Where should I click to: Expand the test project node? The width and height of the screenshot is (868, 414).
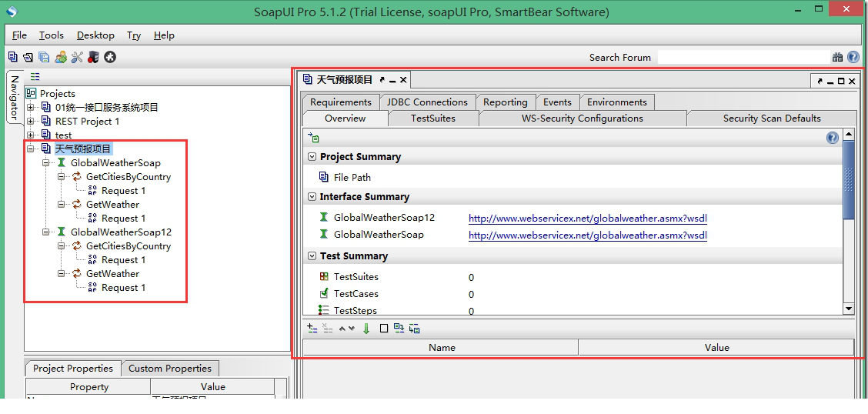(31, 135)
